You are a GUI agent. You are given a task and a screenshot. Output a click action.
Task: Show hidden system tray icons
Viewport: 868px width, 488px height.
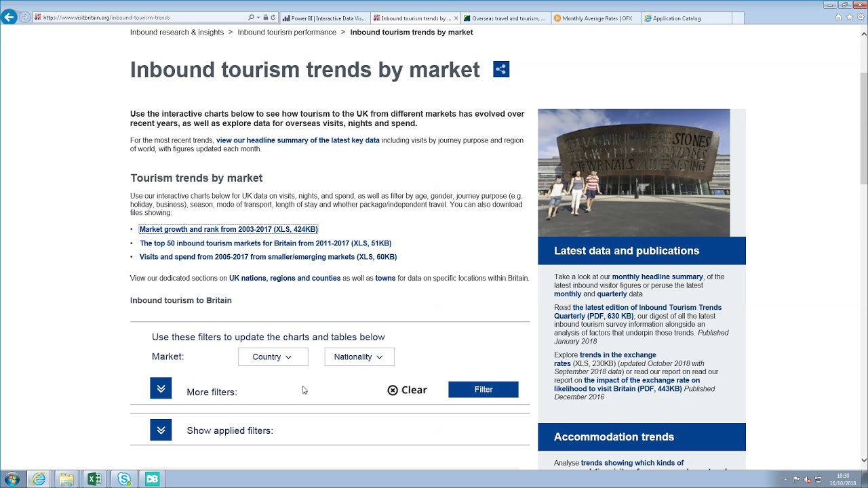785,480
